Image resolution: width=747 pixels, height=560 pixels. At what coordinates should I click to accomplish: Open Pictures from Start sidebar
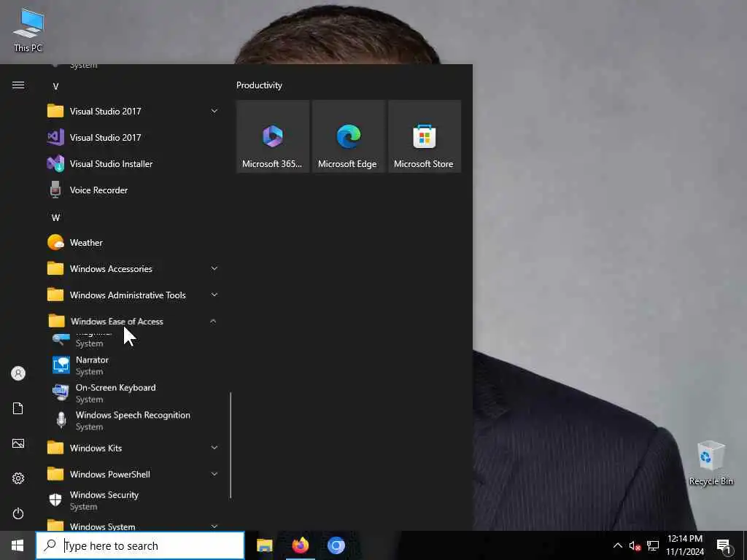coord(18,443)
